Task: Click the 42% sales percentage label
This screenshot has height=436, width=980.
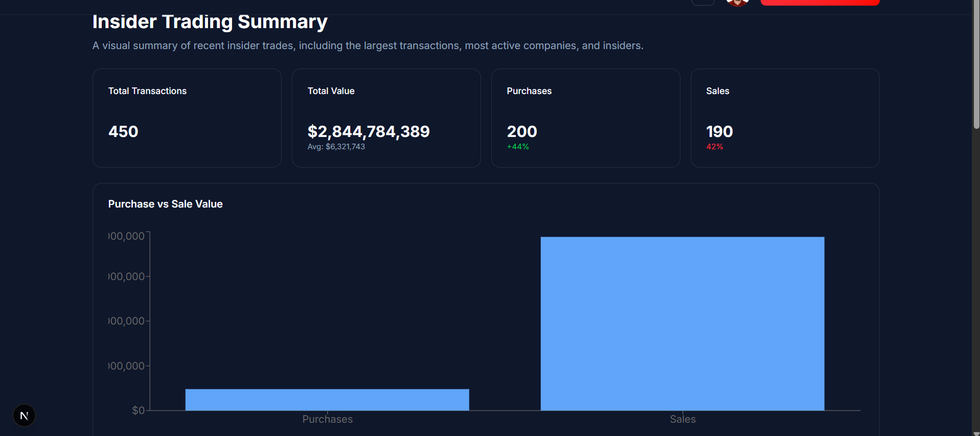Action: click(x=715, y=146)
